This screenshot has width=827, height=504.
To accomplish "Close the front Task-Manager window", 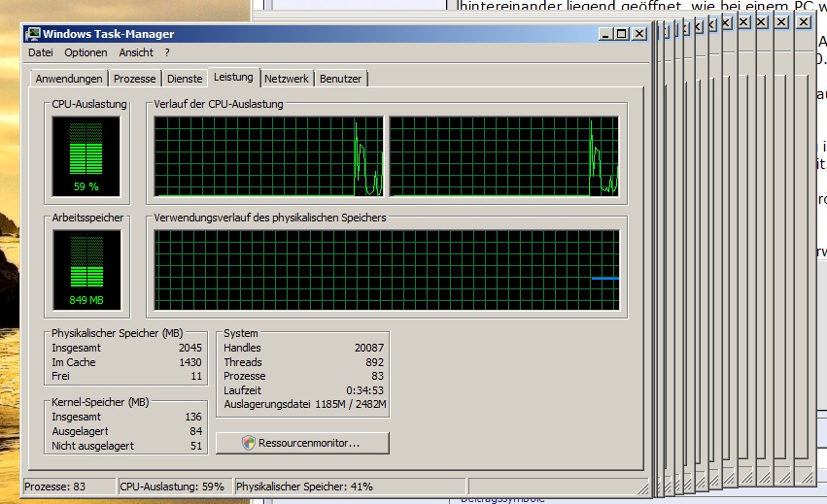I will (x=639, y=34).
